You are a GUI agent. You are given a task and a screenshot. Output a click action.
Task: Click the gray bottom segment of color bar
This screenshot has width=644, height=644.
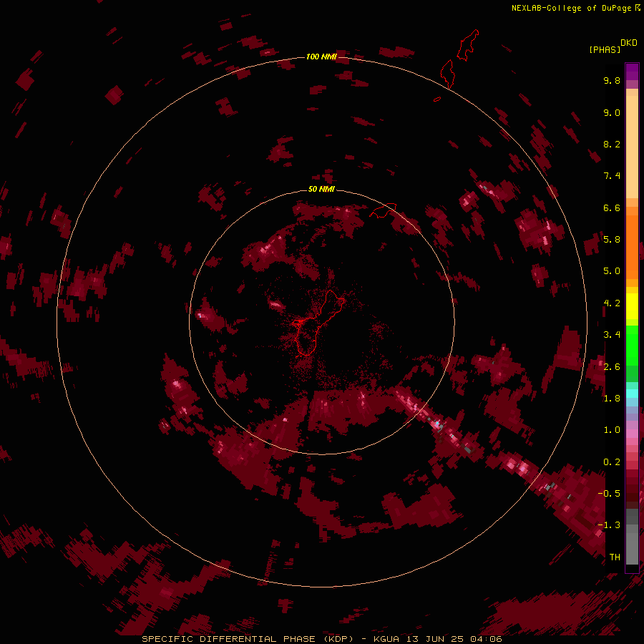(632, 545)
